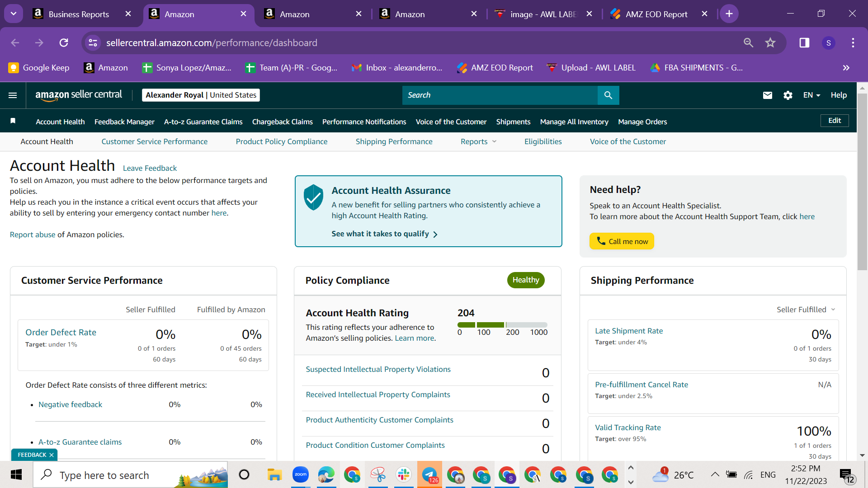The width and height of the screenshot is (868, 488).
Task: Open the Windows notification center icon
Action: pyautogui.click(x=847, y=475)
